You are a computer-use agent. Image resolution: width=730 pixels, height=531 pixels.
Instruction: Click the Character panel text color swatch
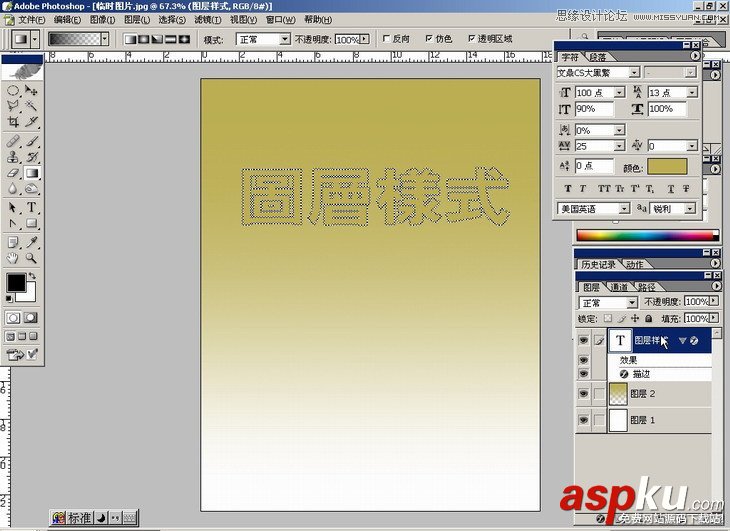[x=667, y=167]
